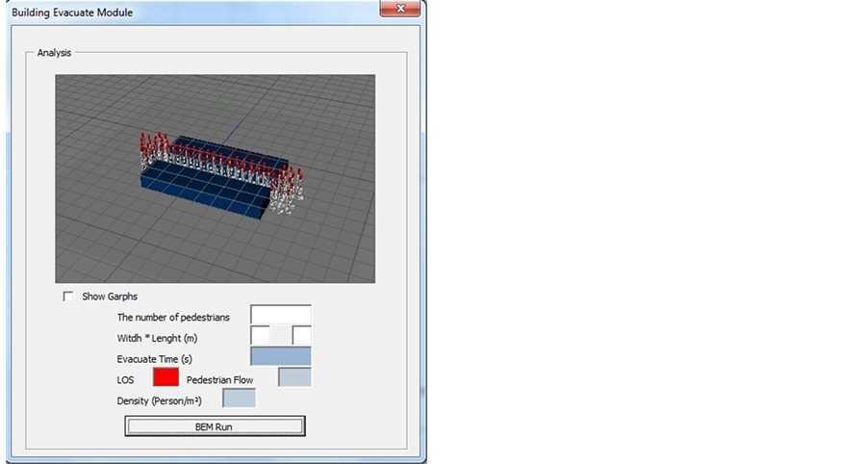The height and width of the screenshot is (464, 868).
Task: Click the Pedestrian Flow output box
Action: (294, 377)
